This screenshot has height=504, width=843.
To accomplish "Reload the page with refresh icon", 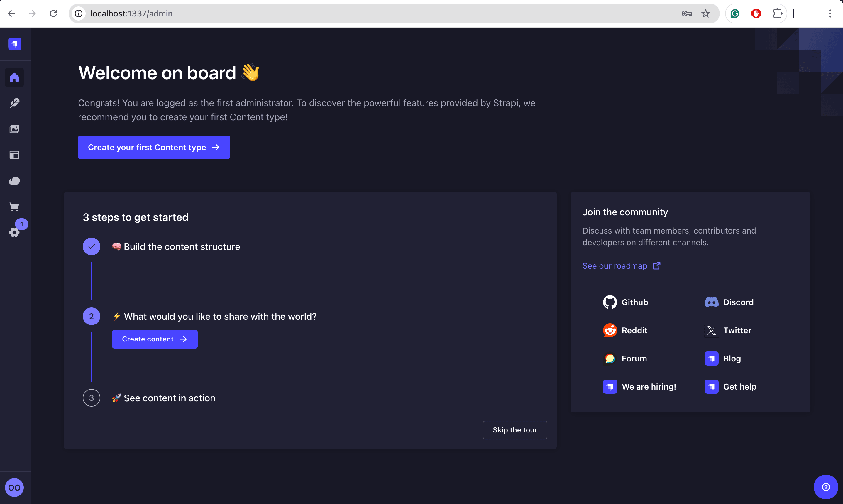I will (x=53, y=13).
